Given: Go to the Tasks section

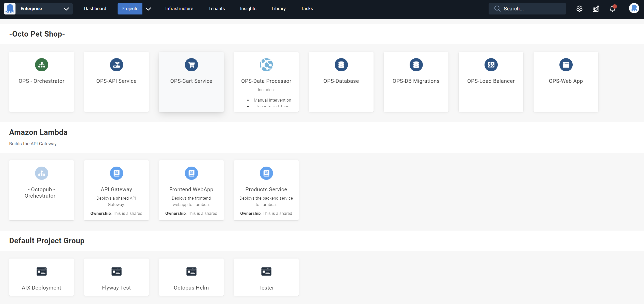Looking at the screenshot, I should coord(307,8).
